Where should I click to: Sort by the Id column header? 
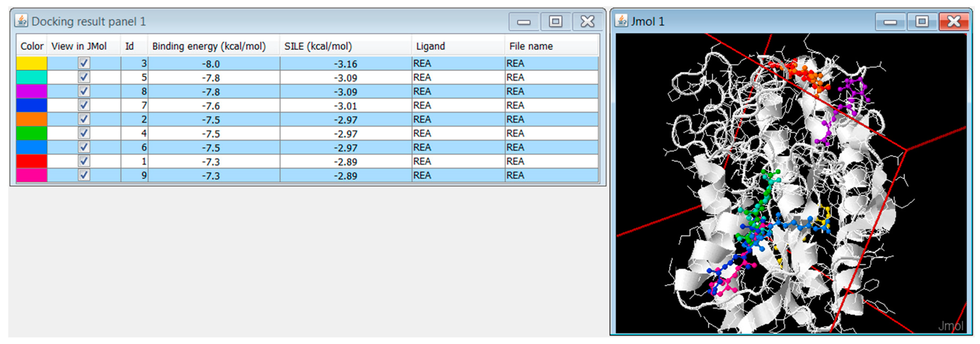click(x=134, y=46)
